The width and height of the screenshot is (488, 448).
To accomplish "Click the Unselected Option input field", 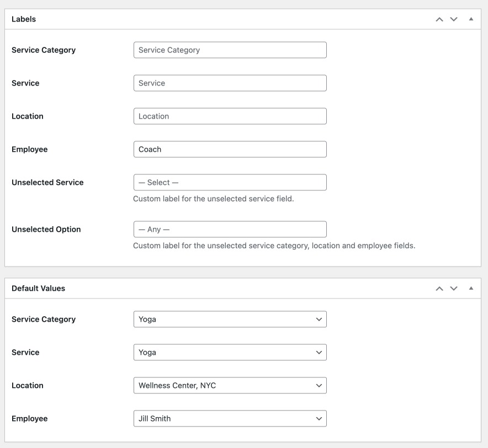I will point(230,230).
